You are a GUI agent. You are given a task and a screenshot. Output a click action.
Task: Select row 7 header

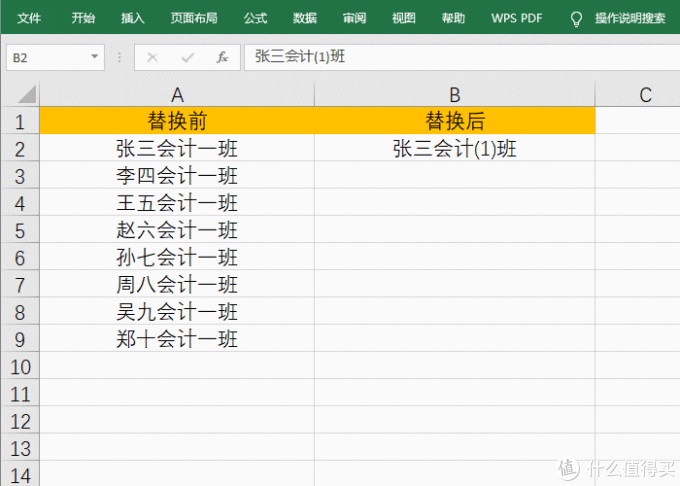[20, 285]
